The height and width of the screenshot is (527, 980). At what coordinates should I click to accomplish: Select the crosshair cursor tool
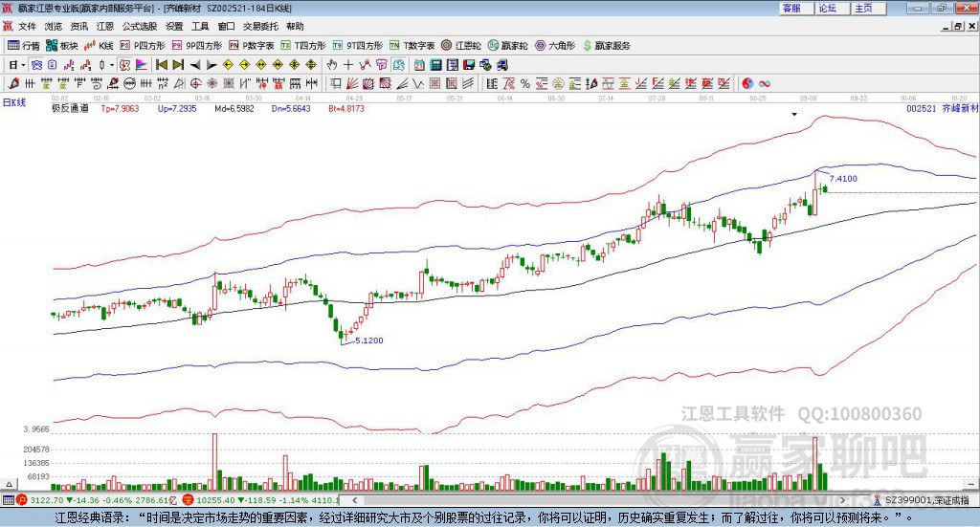click(348, 65)
